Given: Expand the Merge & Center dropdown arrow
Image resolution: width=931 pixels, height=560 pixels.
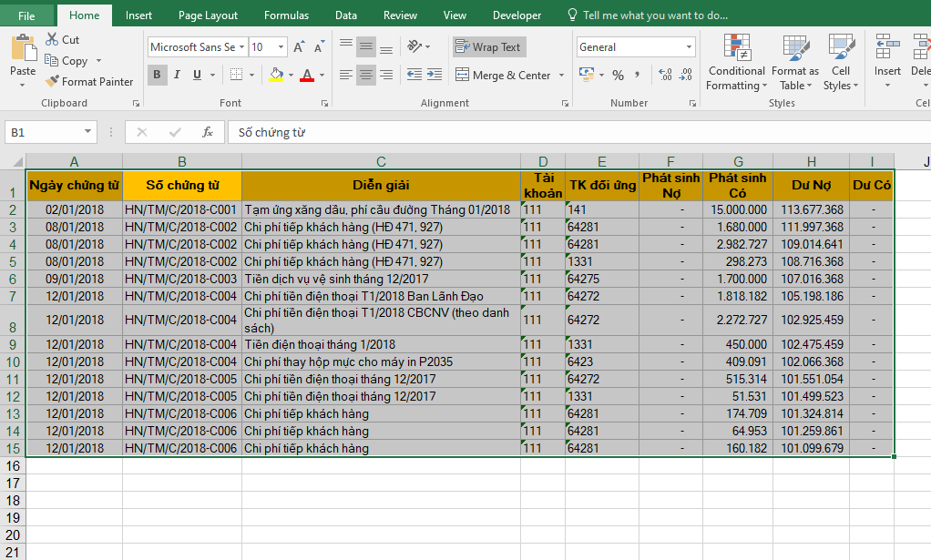Looking at the screenshot, I should click(x=561, y=75).
